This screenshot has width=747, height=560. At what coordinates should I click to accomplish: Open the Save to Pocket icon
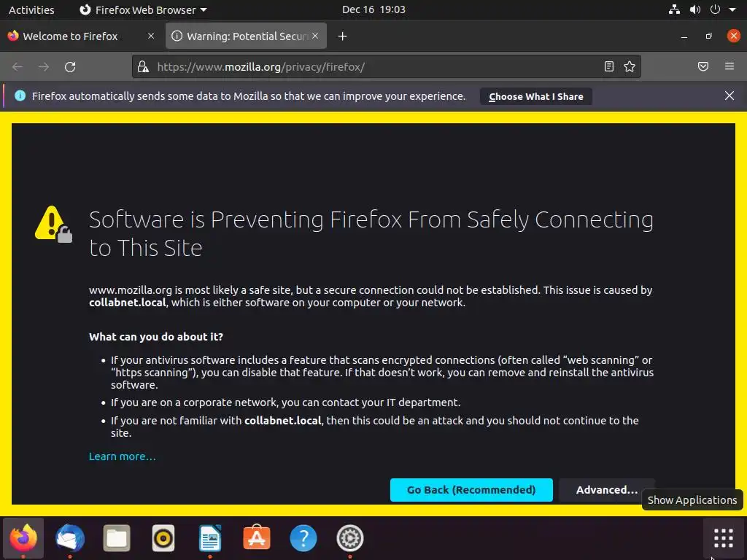(703, 66)
